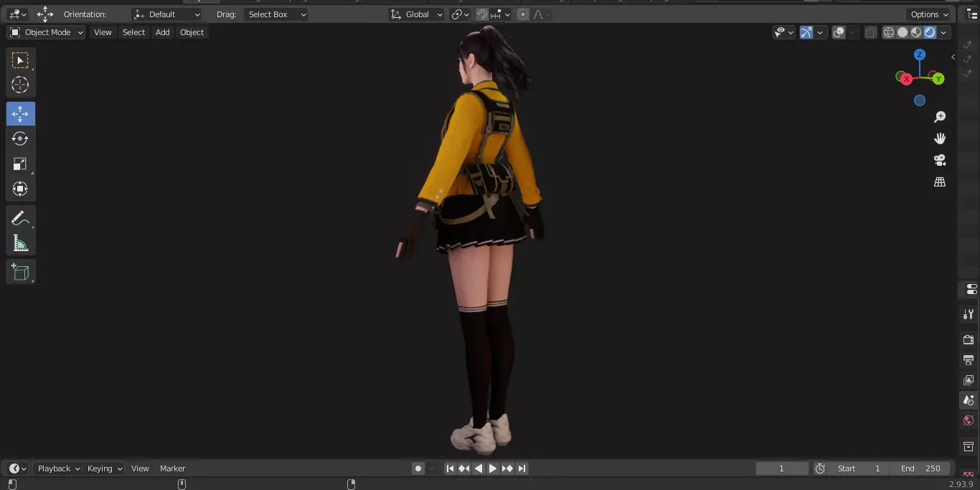Viewport: 980px width, 490px height.
Task: Open the Marker menu
Action: click(172, 468)
